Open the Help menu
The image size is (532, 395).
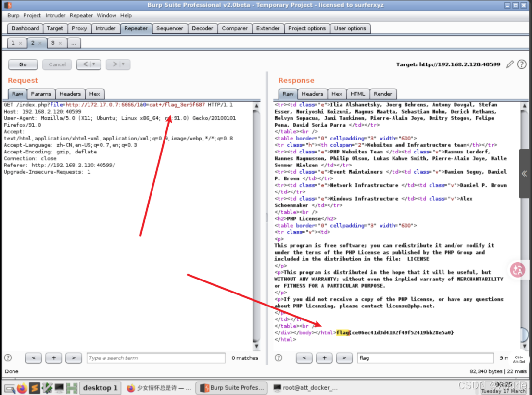click(x=126, y=15)
